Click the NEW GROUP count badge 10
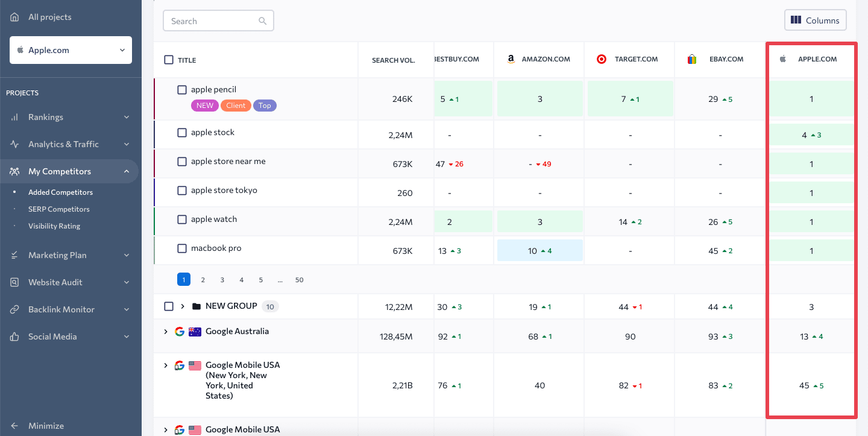Viewport: 868px width, 436px height. [x=270, y=307]
